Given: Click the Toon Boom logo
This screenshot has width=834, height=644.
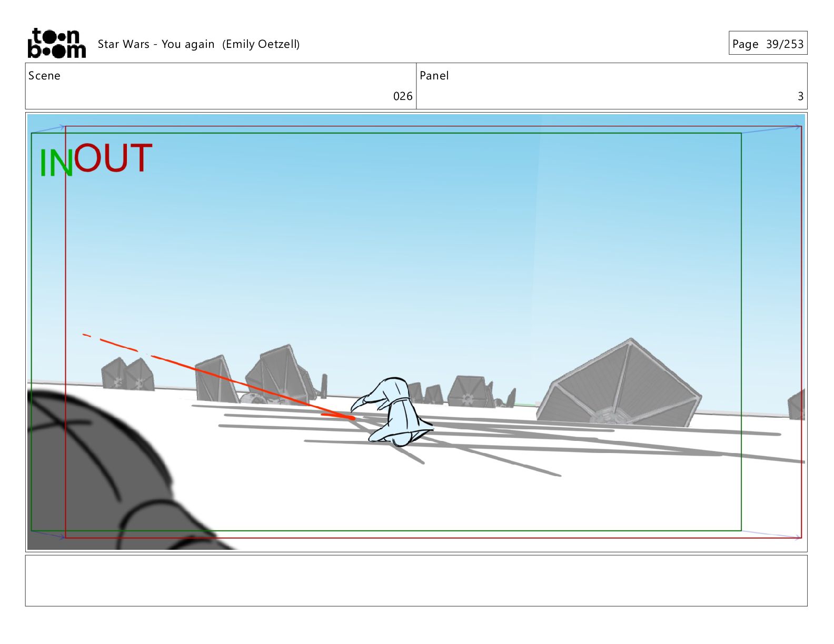Looking at the screenshot, I should pyautogui.click(x=56, y=43).
